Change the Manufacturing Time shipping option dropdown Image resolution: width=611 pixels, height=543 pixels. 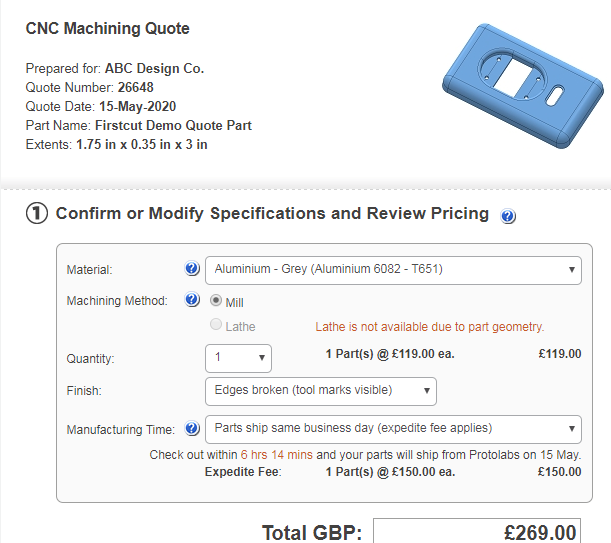pos(392,429)
